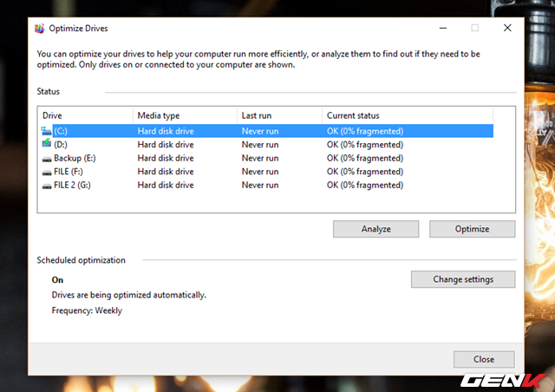Viewport: 555px width, 392px height.
Task: Analyze the selected drive
Action: pos(375,229)
